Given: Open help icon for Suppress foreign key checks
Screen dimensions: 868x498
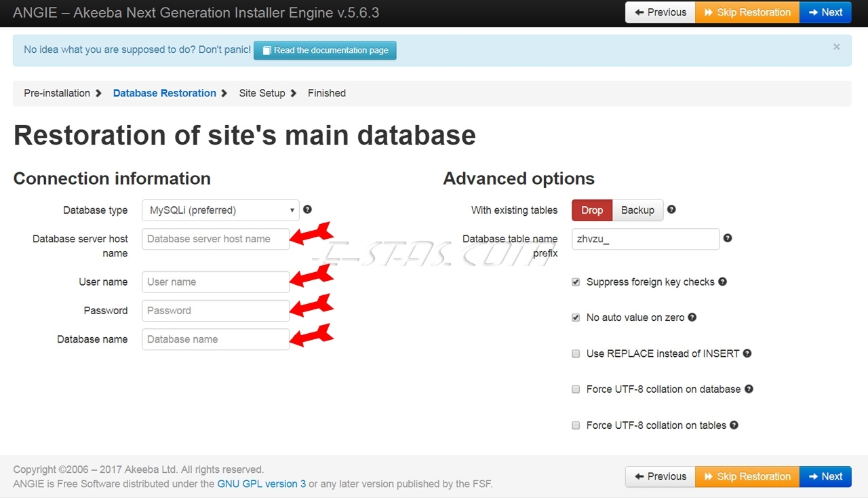Looking at the screenshot, I should (723, 282).
